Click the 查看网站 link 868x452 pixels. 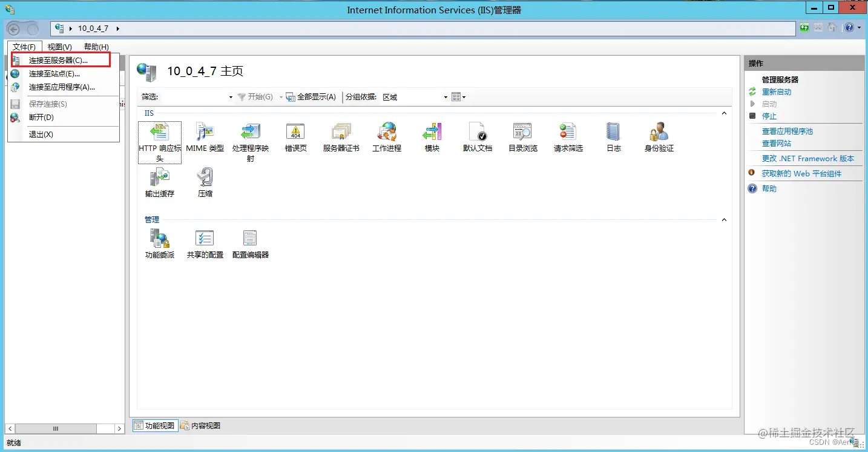[x=777, y=144]
